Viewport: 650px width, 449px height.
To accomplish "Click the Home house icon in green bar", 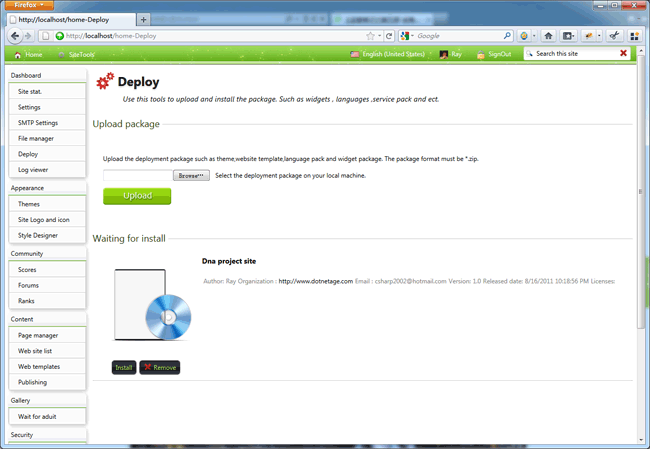I will coord(17,55).
